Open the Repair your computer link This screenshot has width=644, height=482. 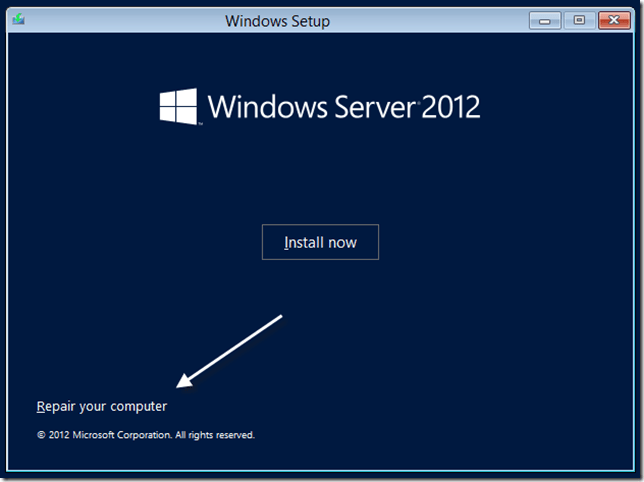click(x=102, y=406)
